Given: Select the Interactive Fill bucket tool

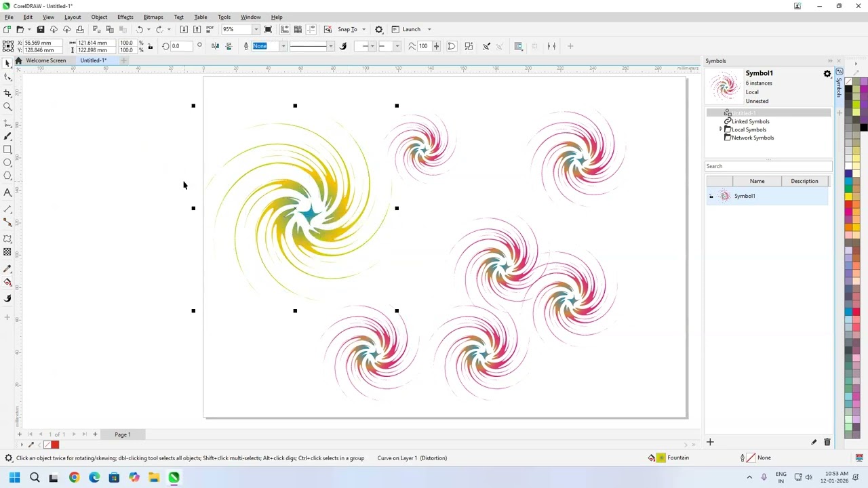Looking at the screenshot, I should 7,282.
